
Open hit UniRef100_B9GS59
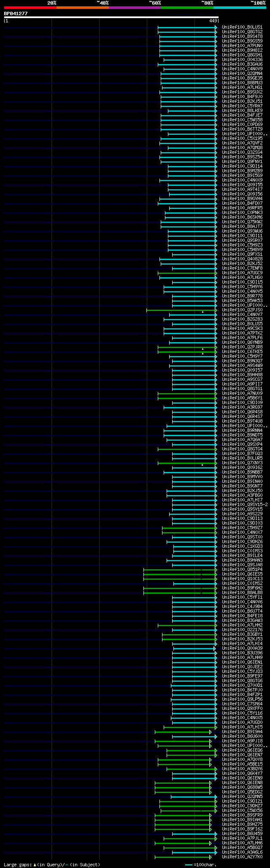[242, 41]
